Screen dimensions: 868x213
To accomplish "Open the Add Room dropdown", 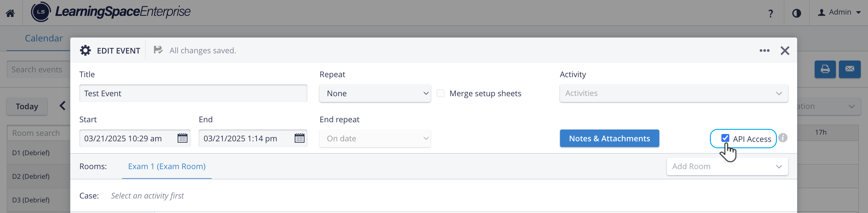I will [727, 166].
